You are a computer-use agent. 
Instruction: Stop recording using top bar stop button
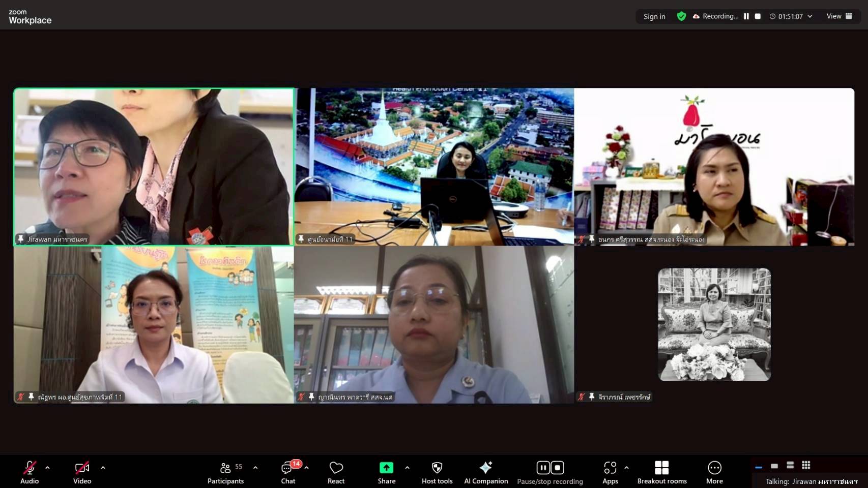[x=758, y=16]
